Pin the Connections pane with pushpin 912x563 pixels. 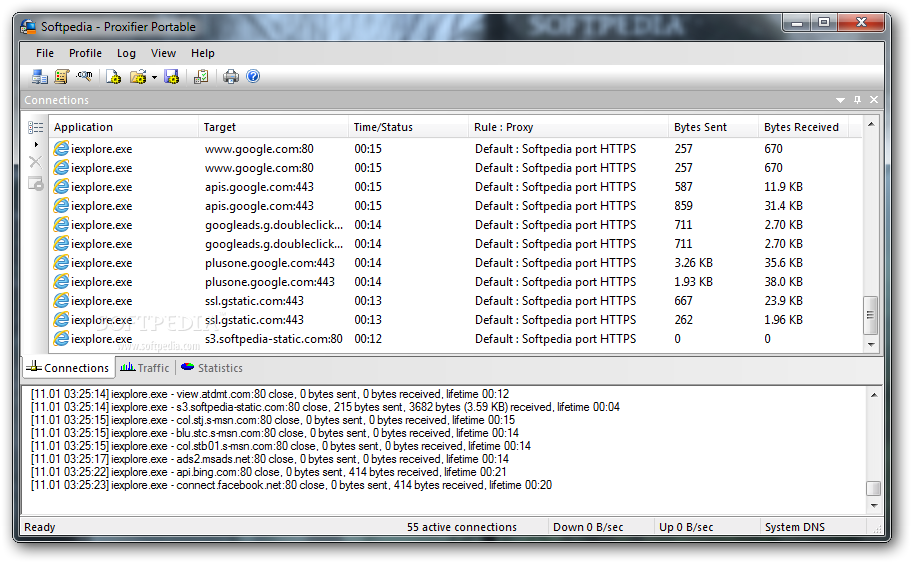coord(857,100)
